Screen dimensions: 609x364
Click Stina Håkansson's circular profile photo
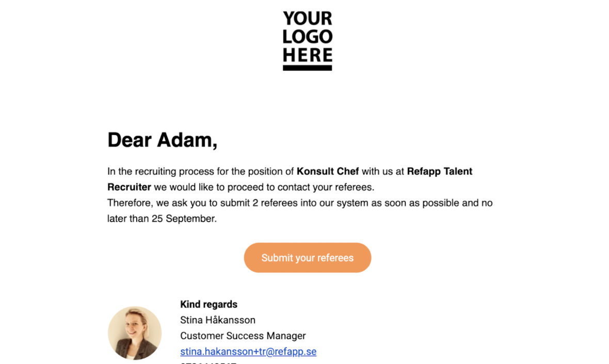pyautogui.click(x=135, y=333)
